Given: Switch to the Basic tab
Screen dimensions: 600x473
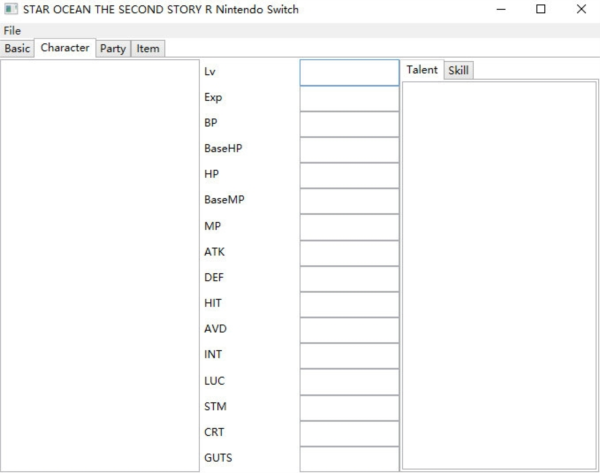Looking at the screenshot, I should tap(18, 48).
